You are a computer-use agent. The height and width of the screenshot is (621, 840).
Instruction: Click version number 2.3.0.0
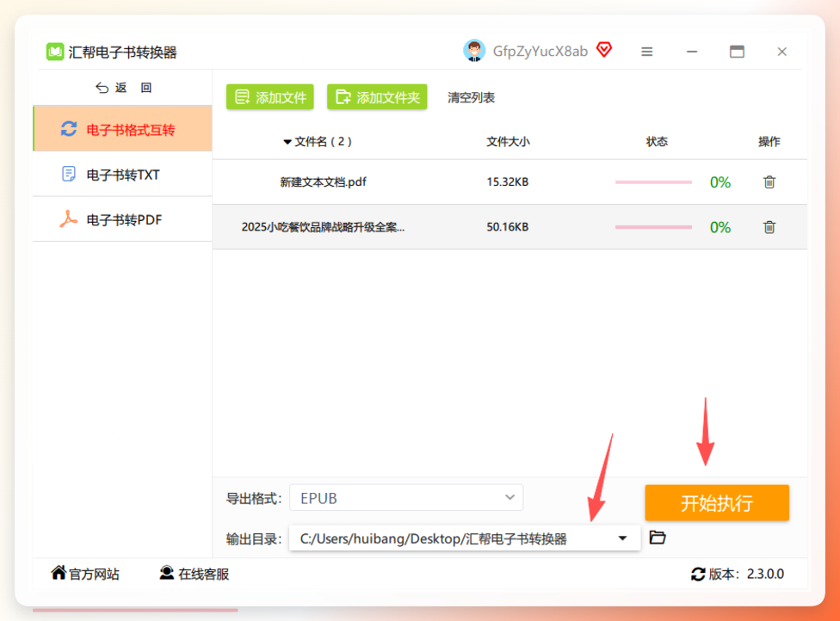(x=765, y=574)
